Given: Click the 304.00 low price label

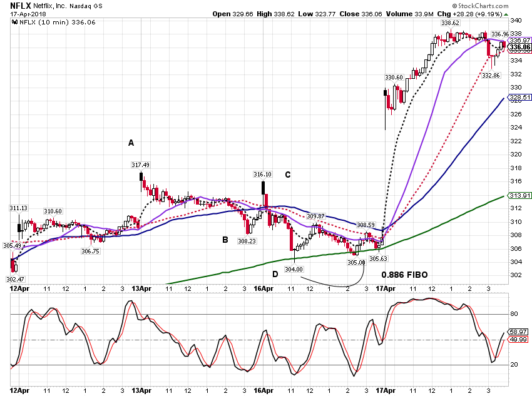Looking at the screenshot, I should (x=294, y=269).
